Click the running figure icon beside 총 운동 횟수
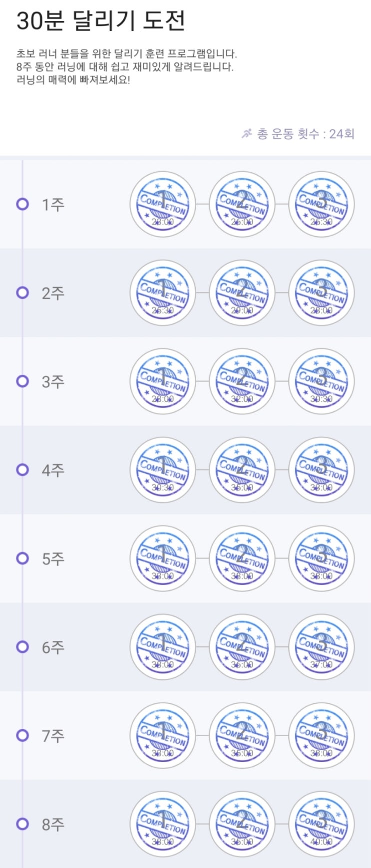This screenshot has width=371, height=868. point(247,133)
